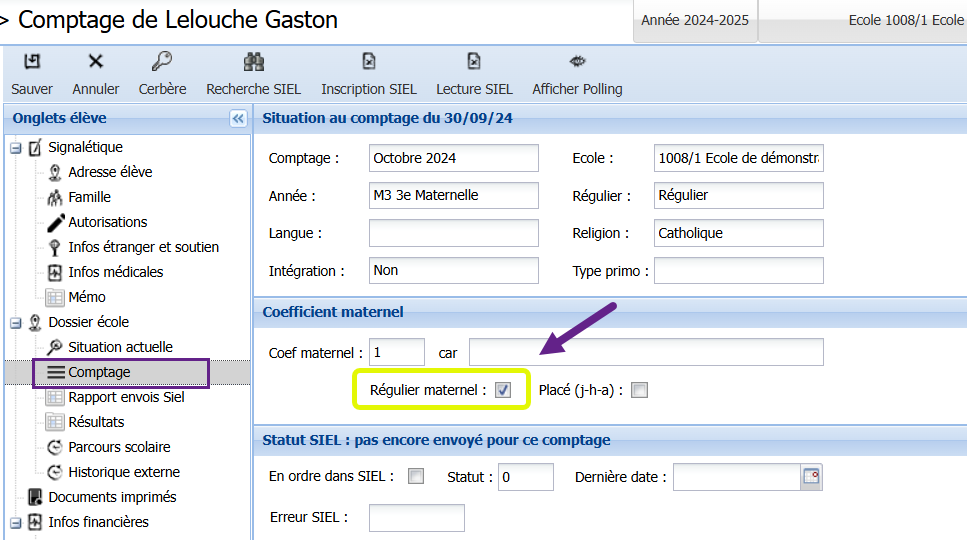
Task: Switch to the Année 2024-2025 tab
Action: click(694, 20)
